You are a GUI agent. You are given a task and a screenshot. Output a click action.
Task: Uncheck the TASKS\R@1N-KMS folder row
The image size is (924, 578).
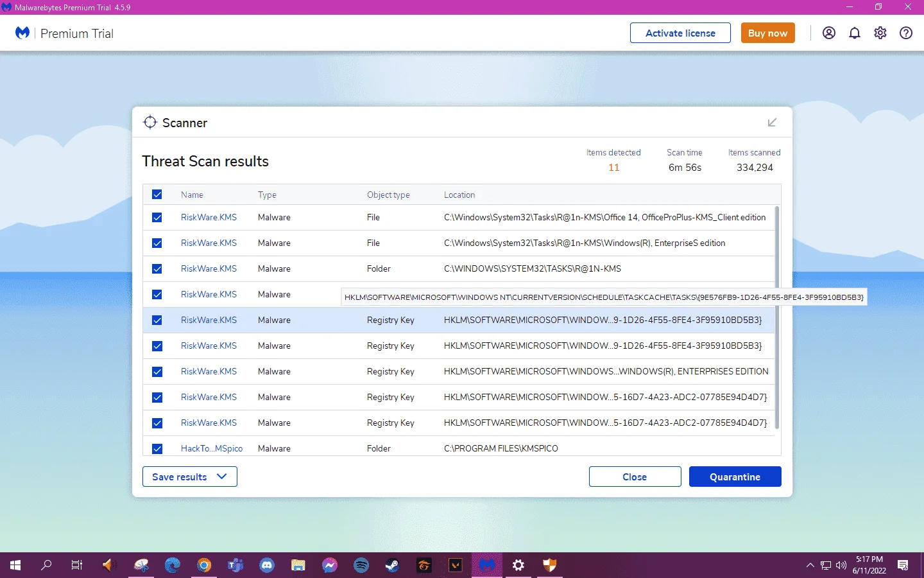coord(157,269)
